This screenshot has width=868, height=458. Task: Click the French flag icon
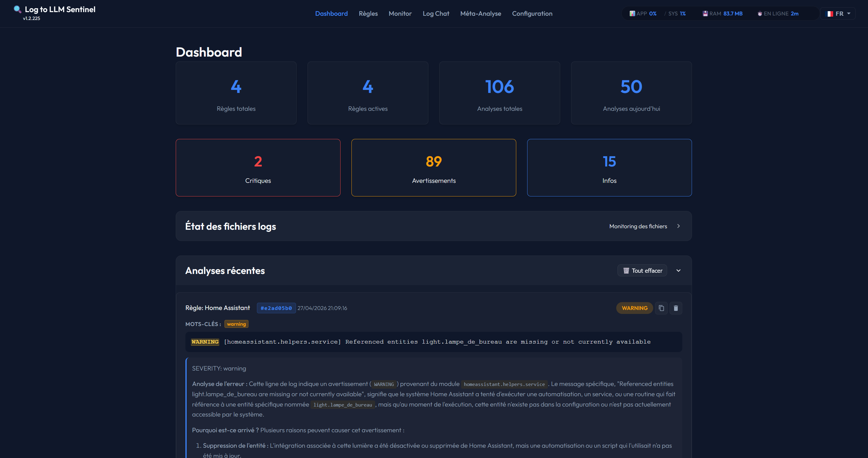tap(830, 14)
